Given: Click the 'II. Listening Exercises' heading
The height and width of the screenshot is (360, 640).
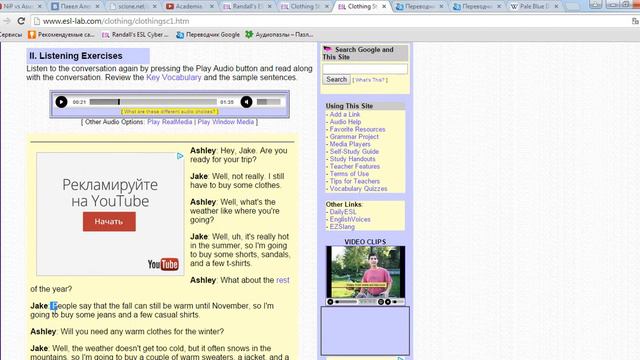Looking at the screenshot, I should pyautogui.click(x=76, y=56).
